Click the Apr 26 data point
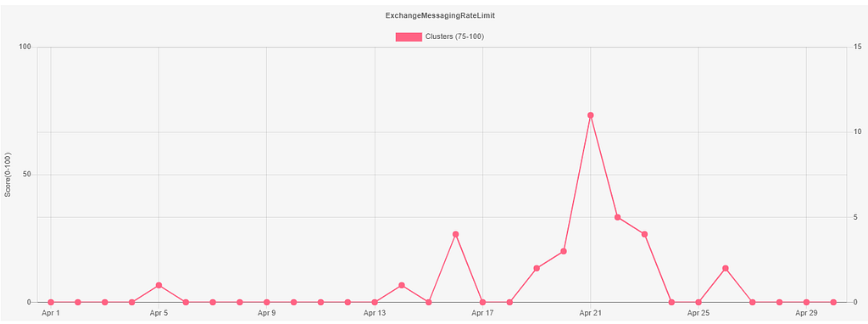Screen dimensions: 868x324 tap(726, 268)
